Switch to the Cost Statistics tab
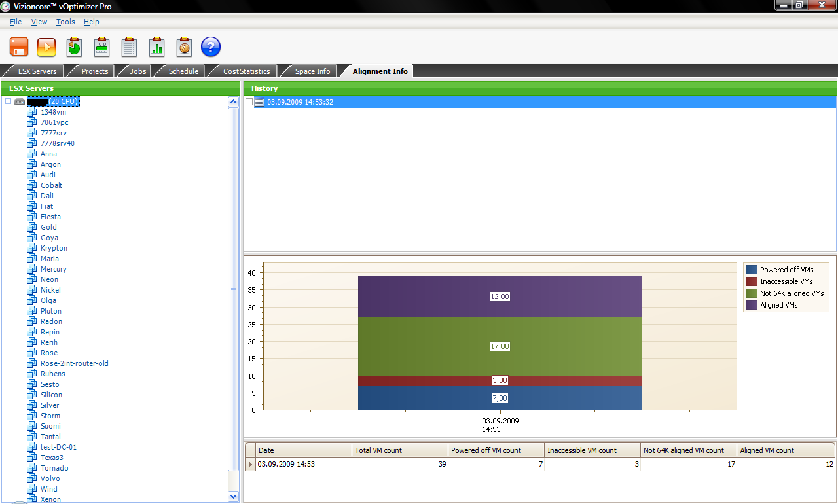Screen dimensions: 838x504 point(246,71)
